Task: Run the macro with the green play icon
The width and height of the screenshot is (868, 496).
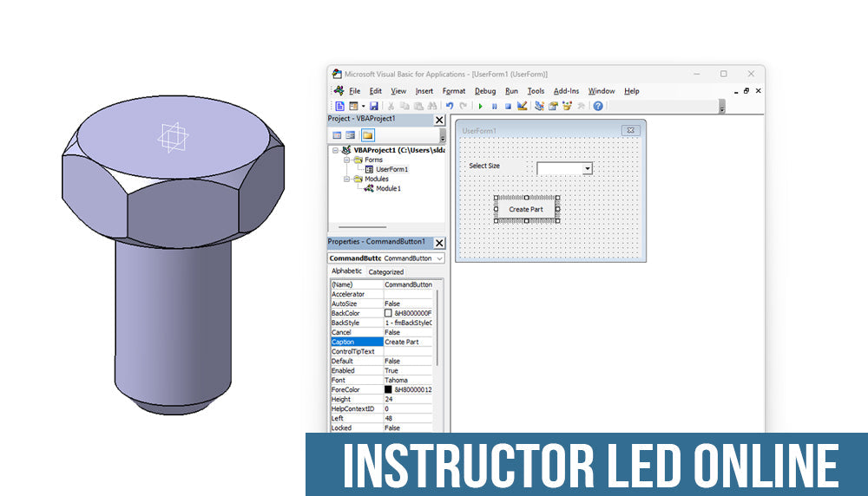Action: pyautogui.click(x=480, y=106)
